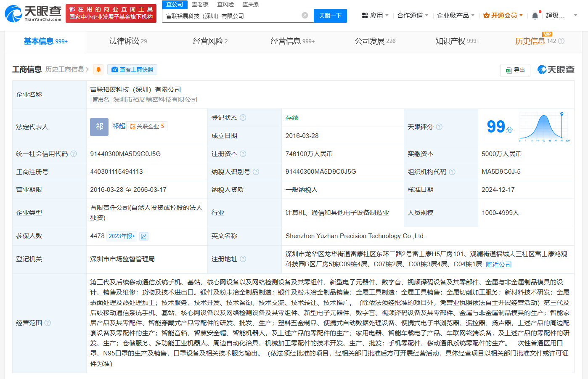The width and height of the screenshot is (588, 379).
Task: Click the orange alert bell beside 工商信息
Action: pos(98,69)
